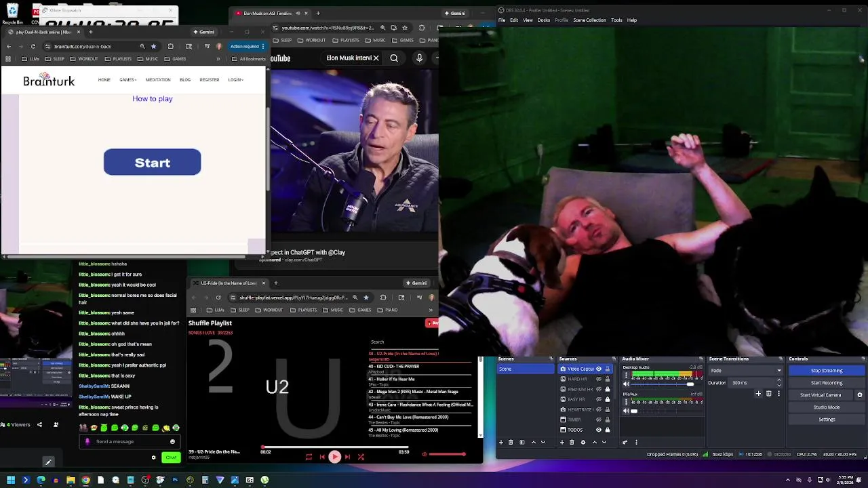
Task: Start YouTube voice search microphone
Action: pyautogui.click(x=419, y=58)
